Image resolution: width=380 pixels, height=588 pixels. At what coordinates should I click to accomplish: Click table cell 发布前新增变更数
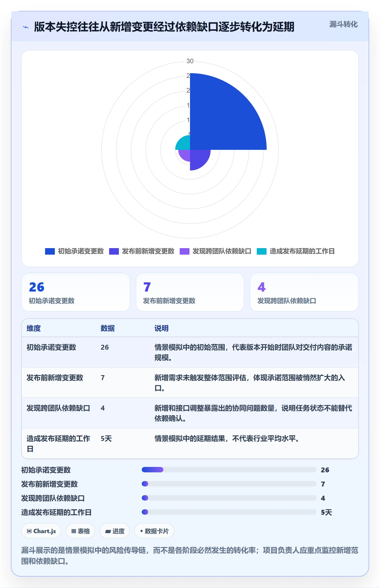click(x=55, y=378)
